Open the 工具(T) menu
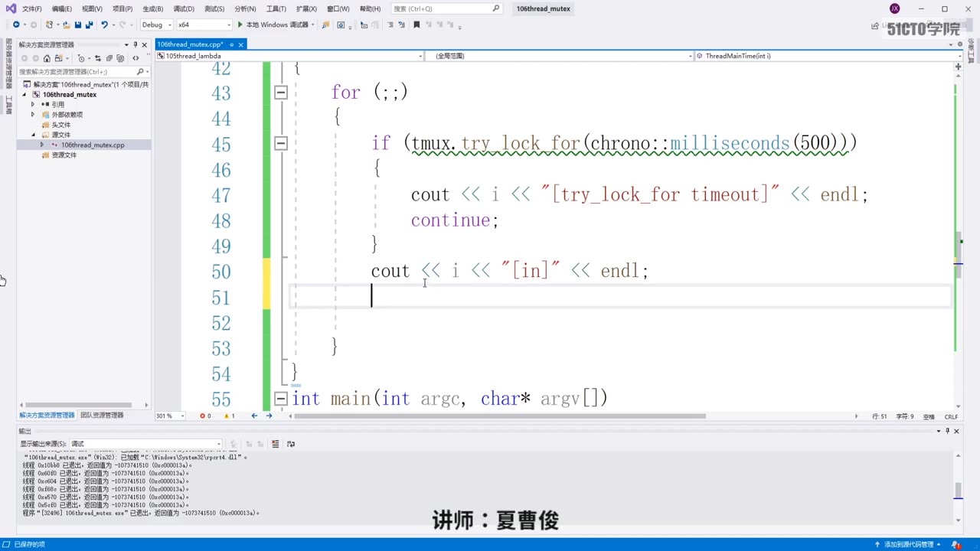 coord(276,9)
